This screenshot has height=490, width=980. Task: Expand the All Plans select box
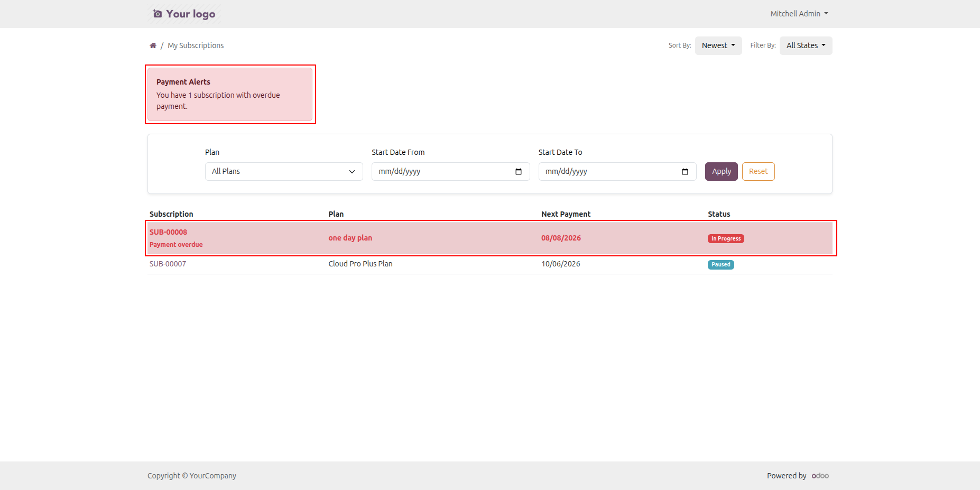[284, 171]
